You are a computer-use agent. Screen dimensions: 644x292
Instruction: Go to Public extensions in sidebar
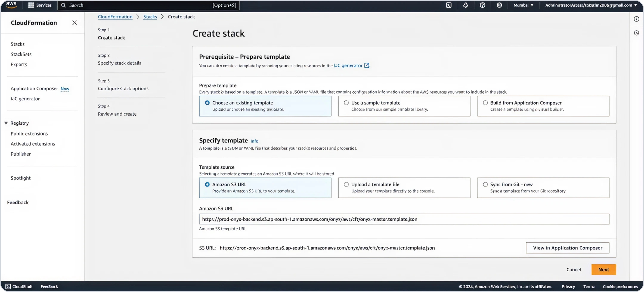click(x=29, y=134)
